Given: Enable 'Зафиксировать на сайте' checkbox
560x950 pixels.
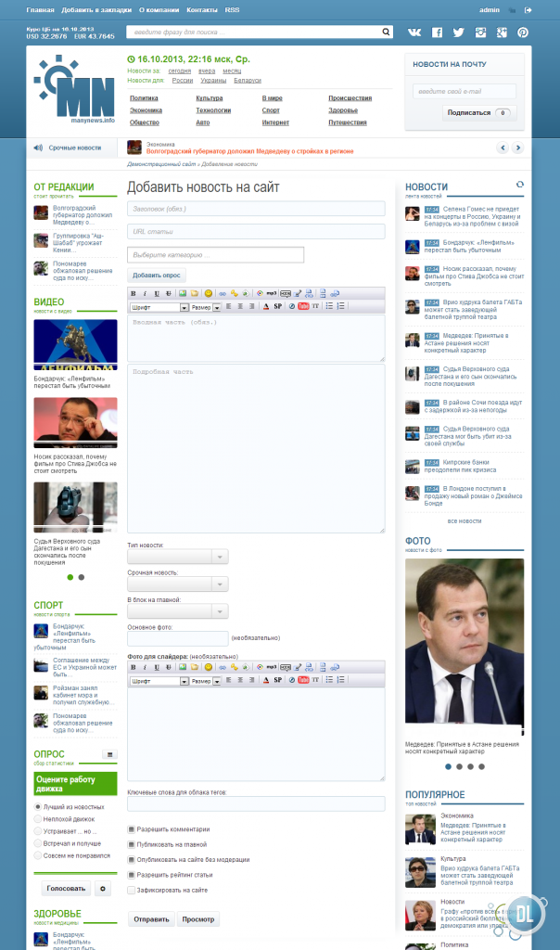Looking at the screenshot, I should pyautogui.click(x=132, y=890).
